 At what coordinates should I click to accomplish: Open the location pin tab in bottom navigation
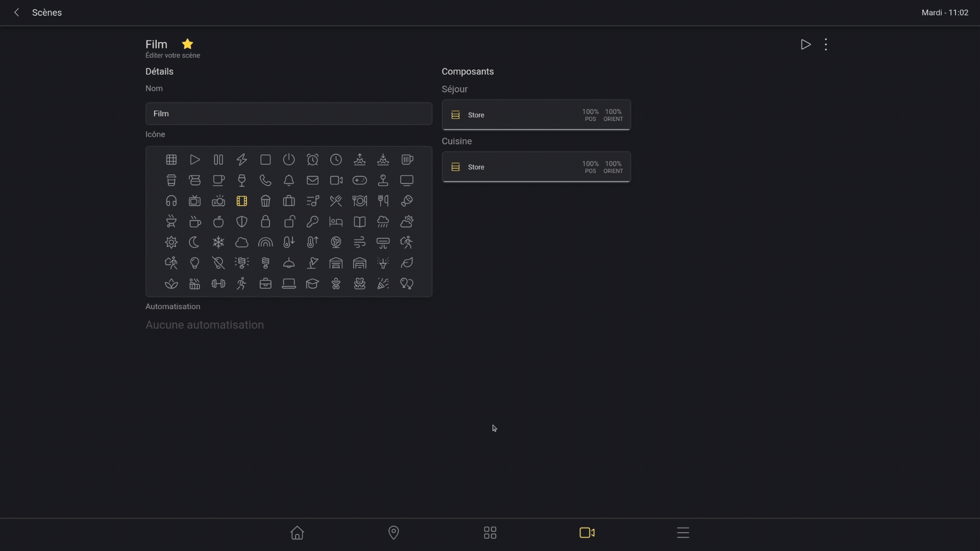click(394, 533)
